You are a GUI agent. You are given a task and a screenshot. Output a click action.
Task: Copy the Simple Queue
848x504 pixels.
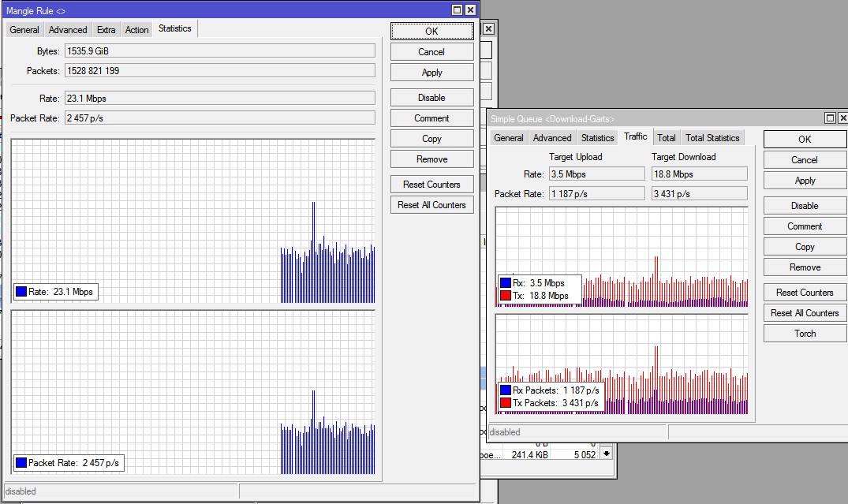click(x=805, y=247)
